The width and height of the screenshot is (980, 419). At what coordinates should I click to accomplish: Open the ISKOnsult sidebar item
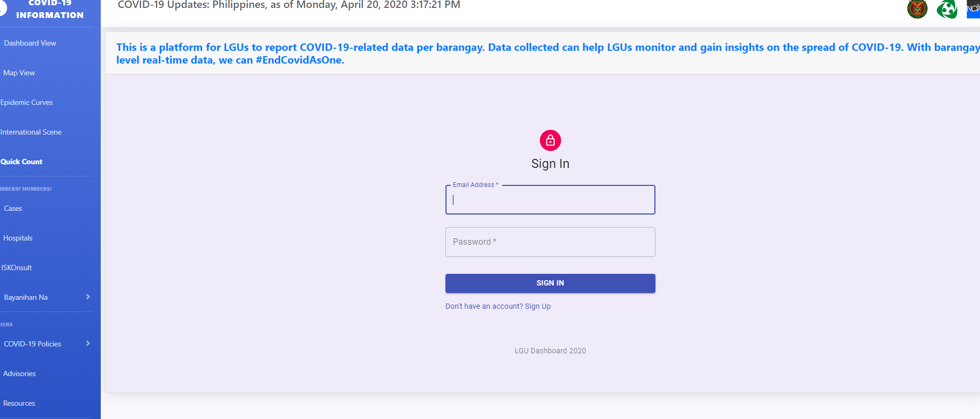(x=17, y=268)
